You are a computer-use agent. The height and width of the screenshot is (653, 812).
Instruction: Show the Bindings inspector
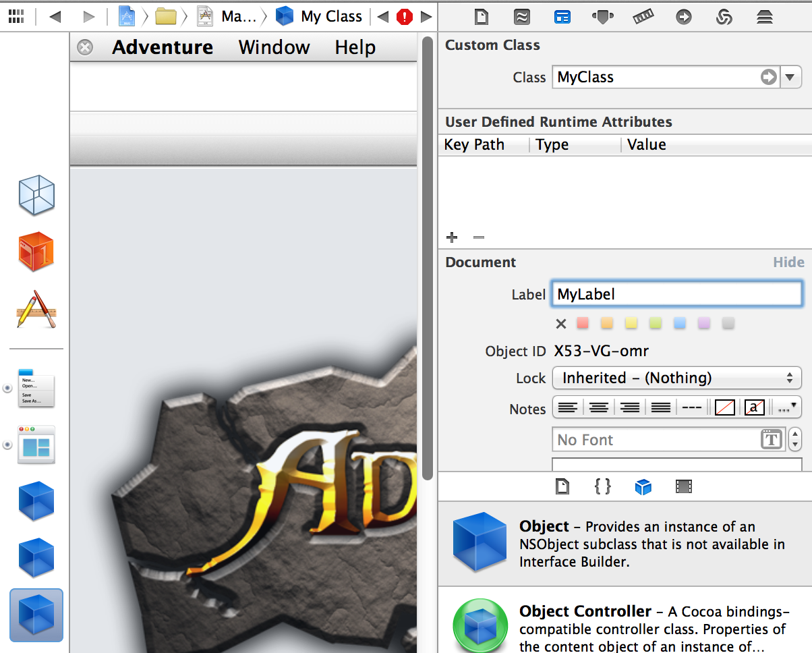[x=724, y=17]
